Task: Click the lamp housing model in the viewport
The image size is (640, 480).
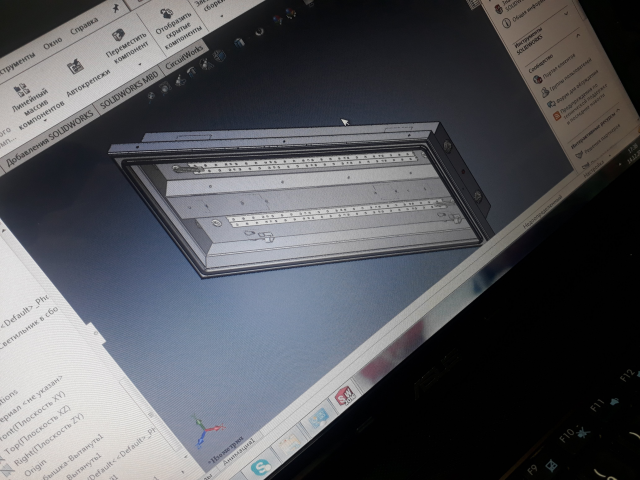Action: click(300, 198)
